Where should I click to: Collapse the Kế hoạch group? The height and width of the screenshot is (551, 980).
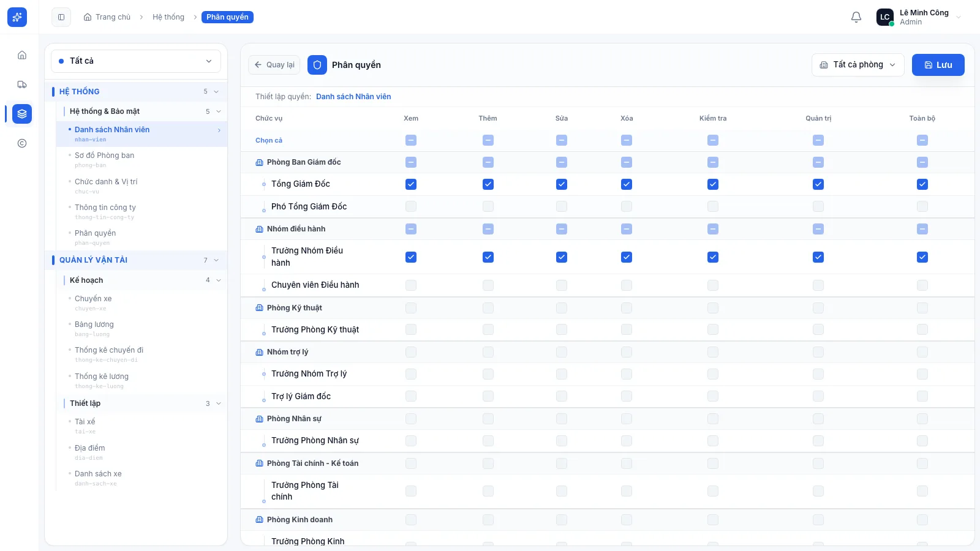point(142,280)
